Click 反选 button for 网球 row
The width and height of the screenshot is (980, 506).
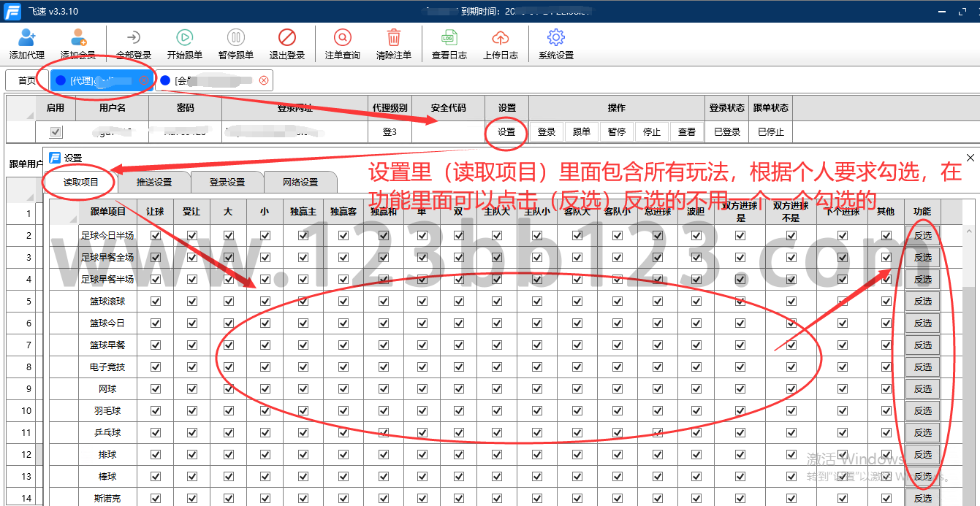click(x=922, y=388)
